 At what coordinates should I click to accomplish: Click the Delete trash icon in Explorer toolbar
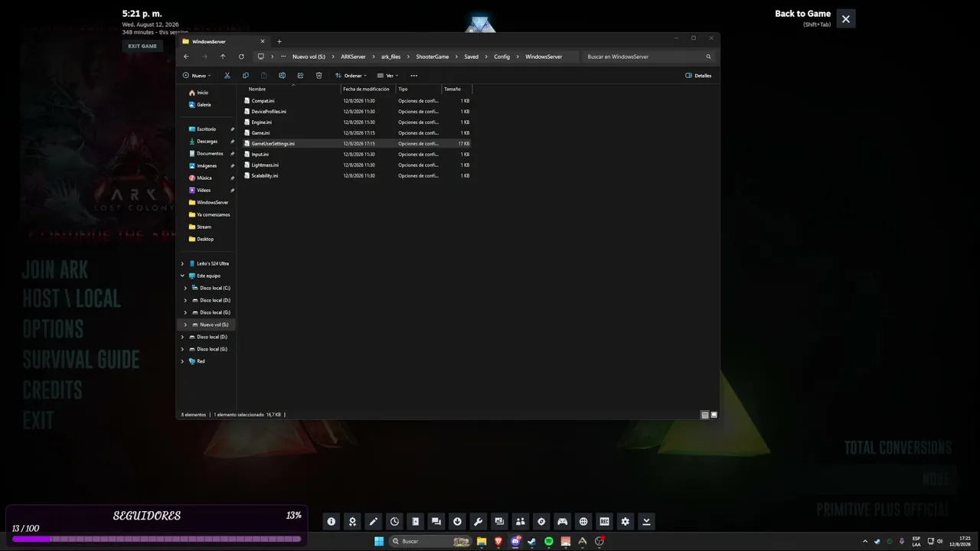coord(318,76)
